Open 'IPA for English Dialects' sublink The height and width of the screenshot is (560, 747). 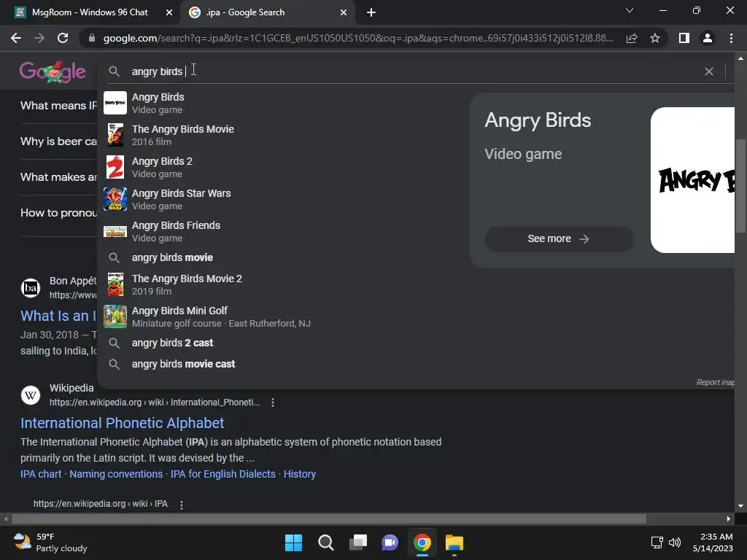tap(223, 474)
